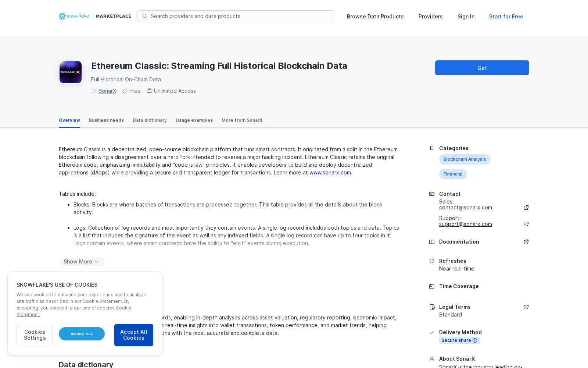Open the Data dictionary tab

[150, 120]
